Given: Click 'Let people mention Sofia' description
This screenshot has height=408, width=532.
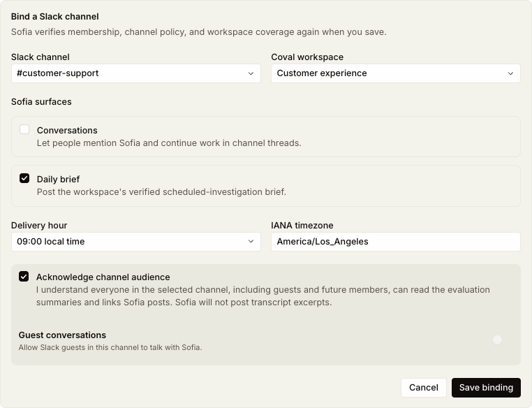Looking at the screenshot, I should pos(169,143).
